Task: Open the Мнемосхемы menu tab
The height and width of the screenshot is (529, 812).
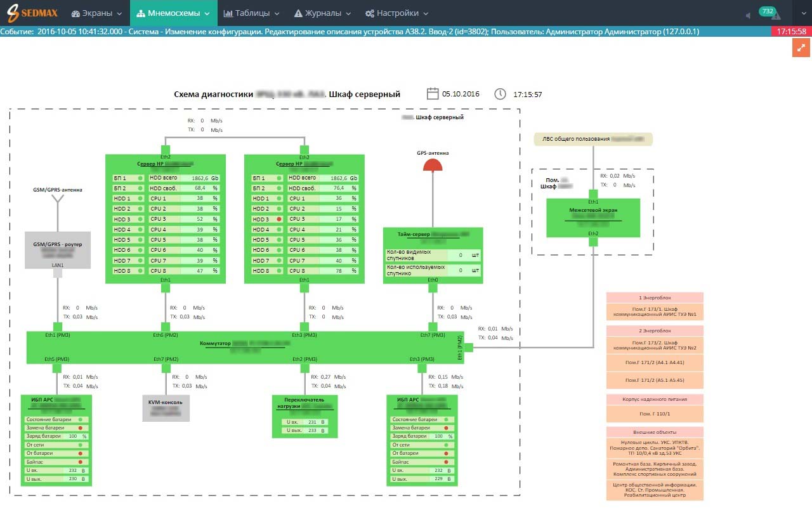Action: pos(173,13)
